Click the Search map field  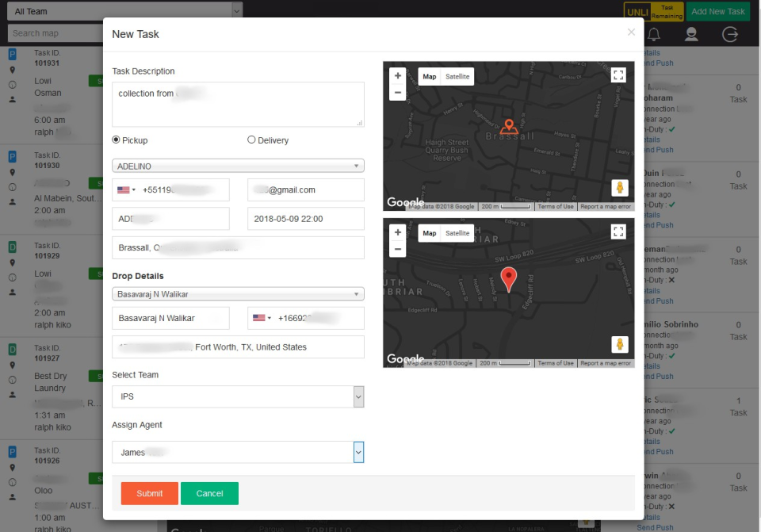55,33
